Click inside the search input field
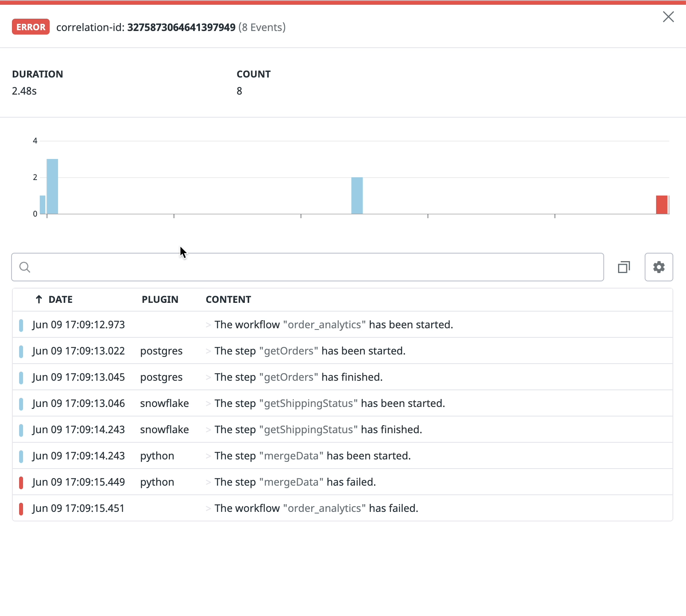This screenshot has height=616, width=686. pyautogui.click(x=278, y=267)
